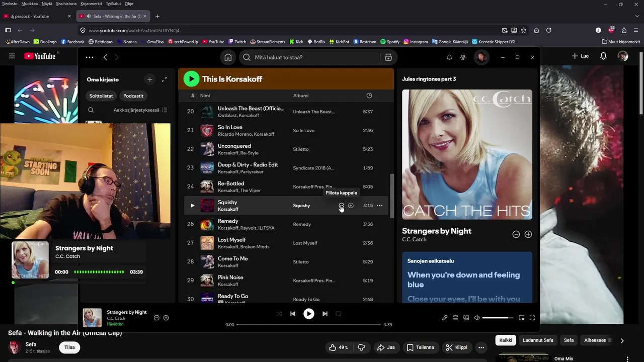
Task: Filter library by Podcastit
Action: 133,96
